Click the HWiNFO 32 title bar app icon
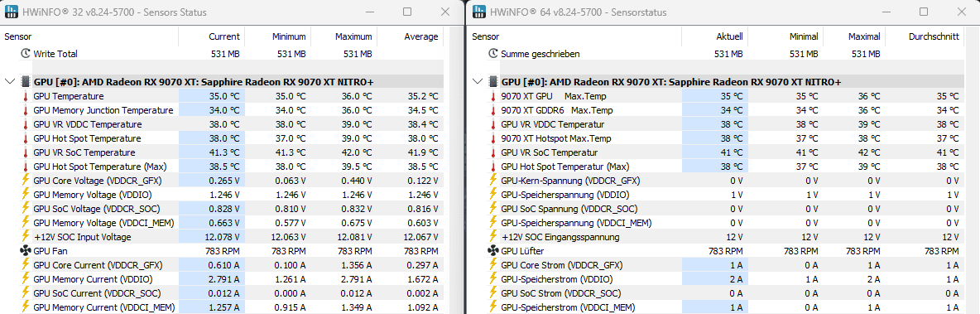 (12, 12)
